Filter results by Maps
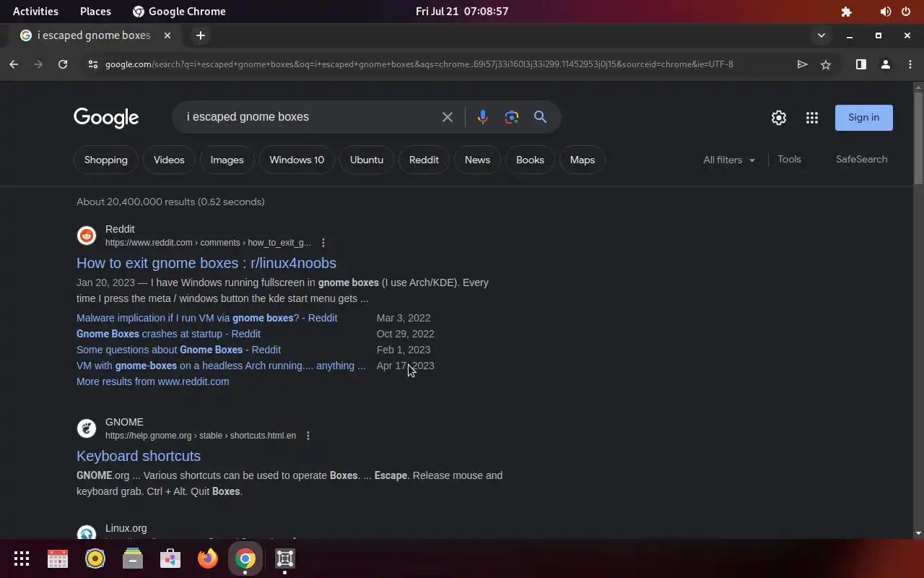924x578 pixels. pos(582,160)
